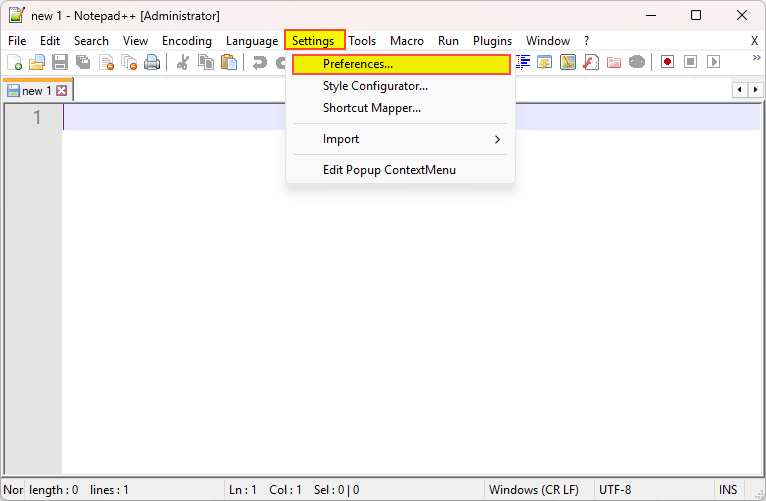The image size is (766, 501).
Task: Open the ? help menu
Action: click(586, 41)
